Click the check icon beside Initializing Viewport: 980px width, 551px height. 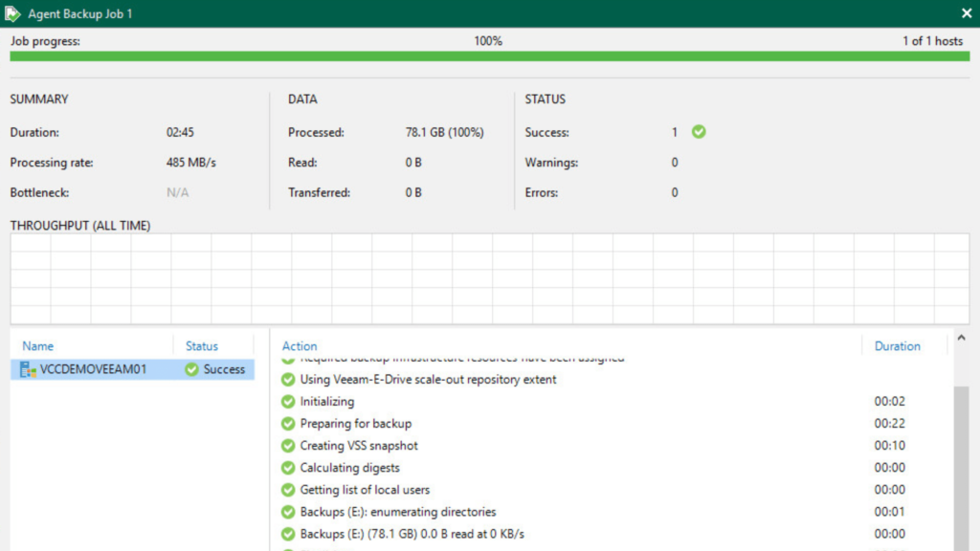288,402
